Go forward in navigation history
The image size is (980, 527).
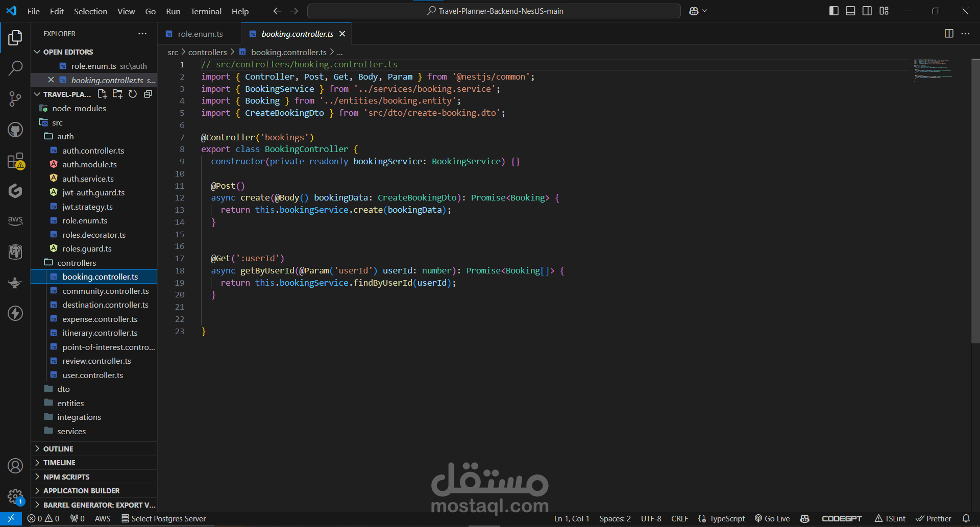tap(294, 11)
